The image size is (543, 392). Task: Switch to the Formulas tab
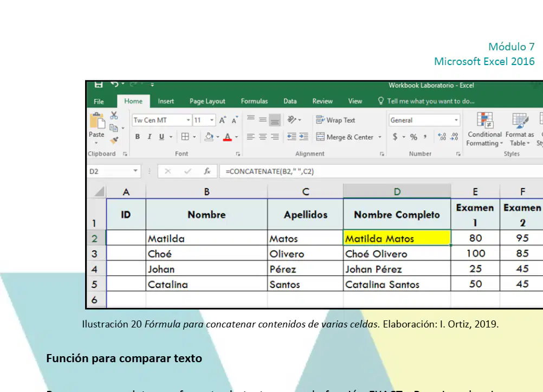tap(255, 101)
